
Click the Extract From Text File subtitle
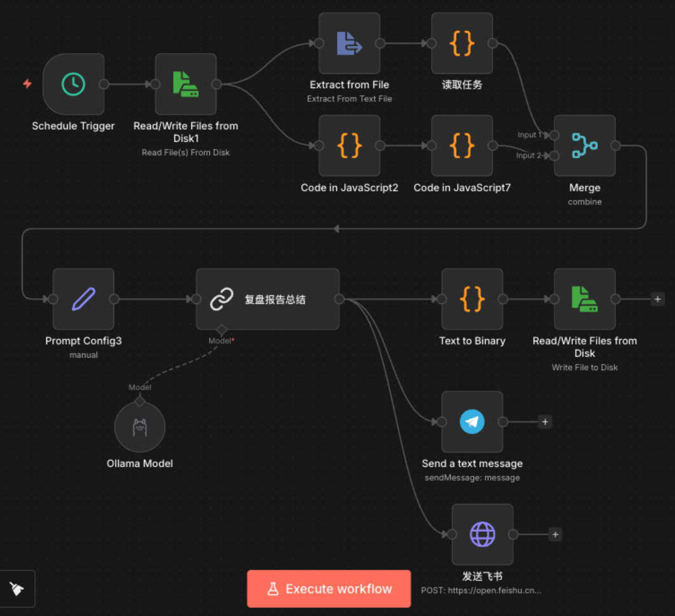[349, 99]
